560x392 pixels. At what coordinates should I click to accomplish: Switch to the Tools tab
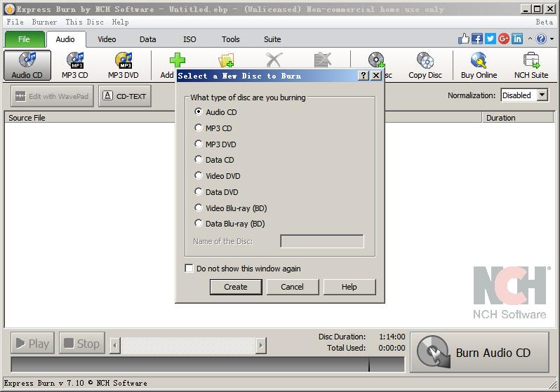pyautogui.click(x=231, y=39)
